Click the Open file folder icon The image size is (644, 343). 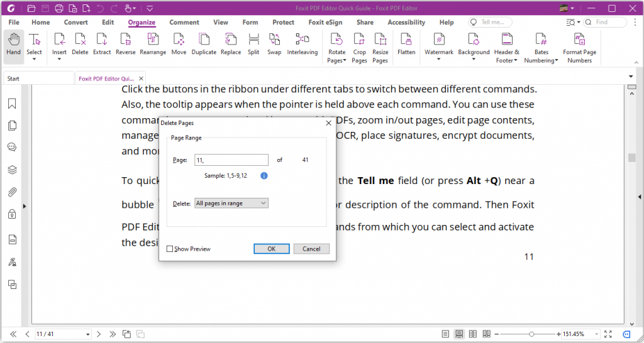[31, 8]
